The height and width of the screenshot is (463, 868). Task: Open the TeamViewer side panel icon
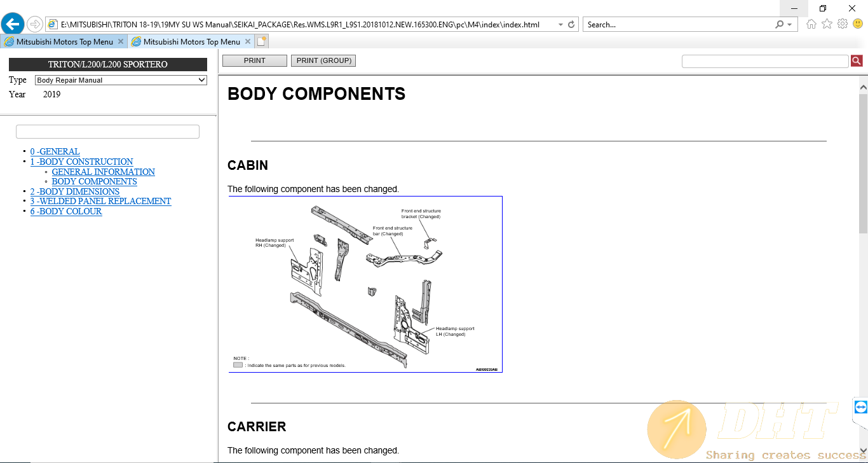click(x=861, y=407)
